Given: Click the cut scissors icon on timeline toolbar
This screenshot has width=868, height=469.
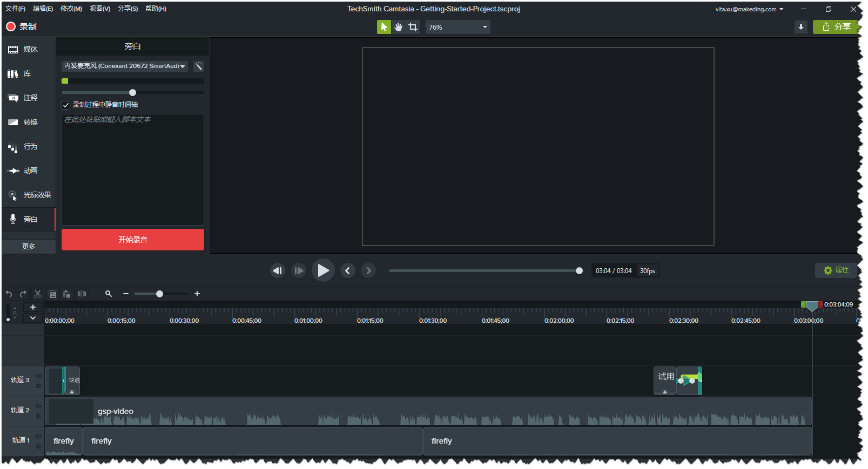Looking at the screenshot, I should (x=38, y=294).
